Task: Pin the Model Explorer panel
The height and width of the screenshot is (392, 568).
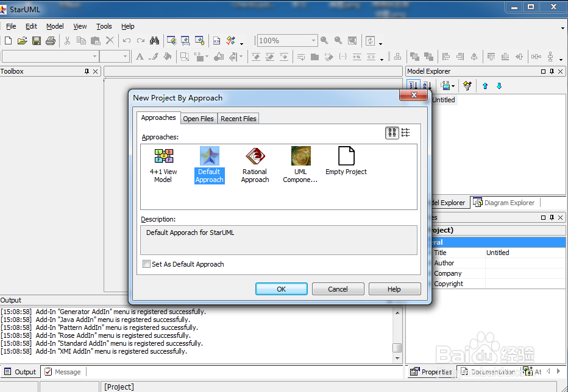Action: (x=552, y=71)
